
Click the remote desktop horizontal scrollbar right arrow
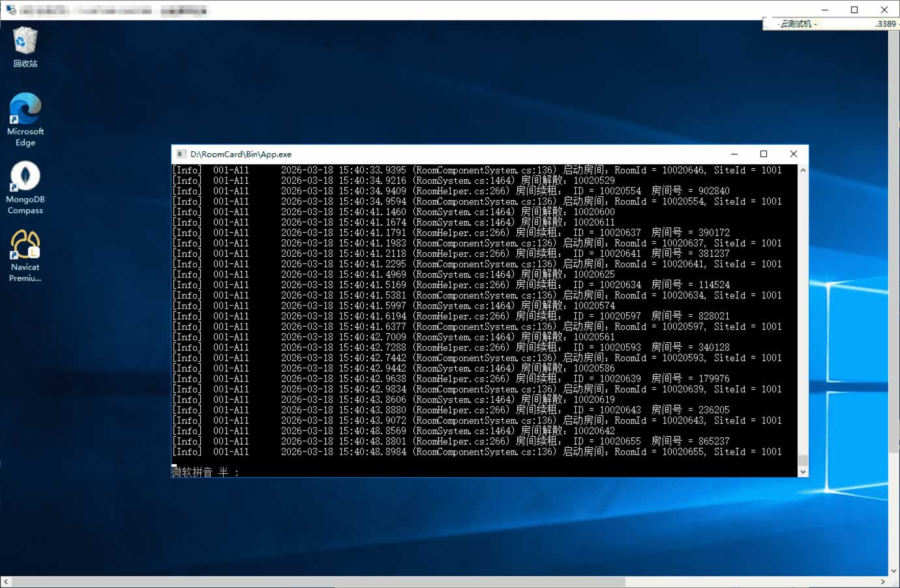[883, 581]
